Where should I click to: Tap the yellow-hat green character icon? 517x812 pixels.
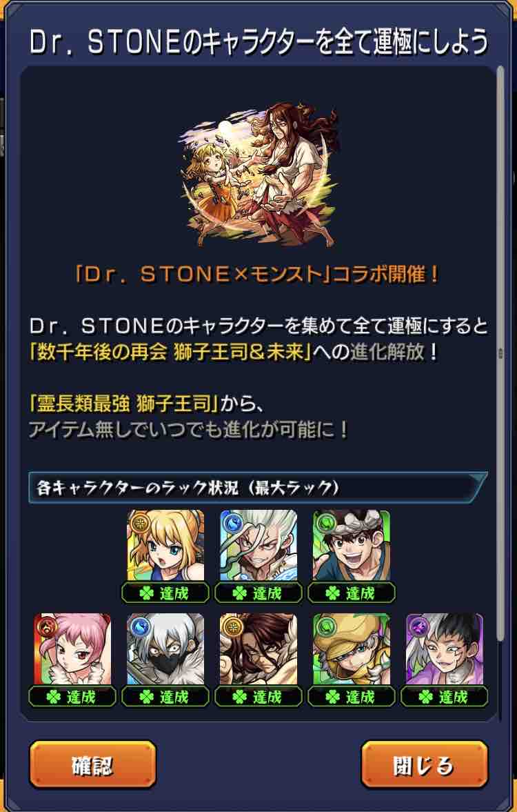352,649
